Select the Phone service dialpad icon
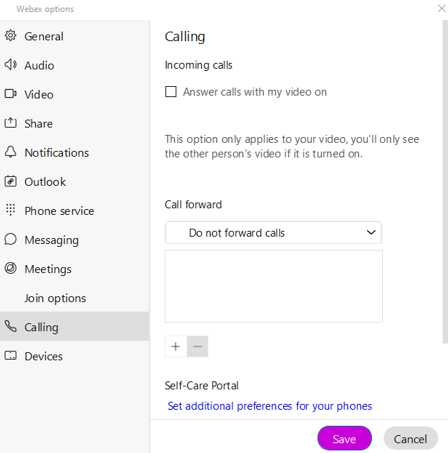This screenshot has width=448, height=453. coord(10,210)
